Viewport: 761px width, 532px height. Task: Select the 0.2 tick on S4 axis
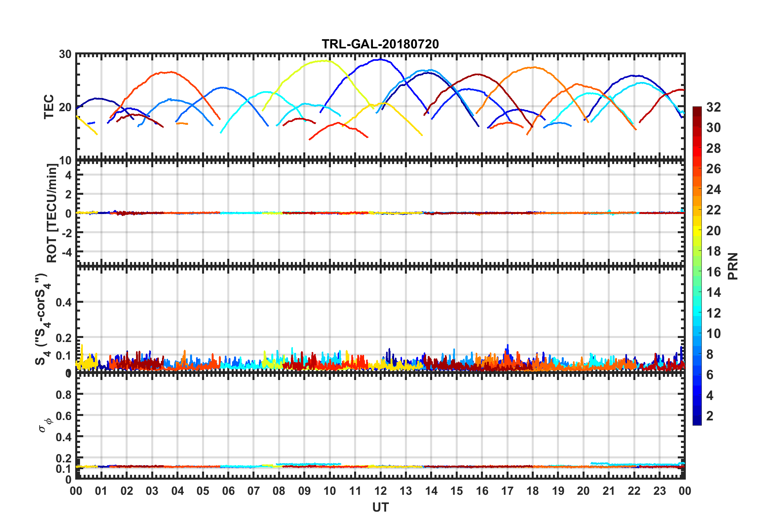pyautogui.click(x=64, y=338)
